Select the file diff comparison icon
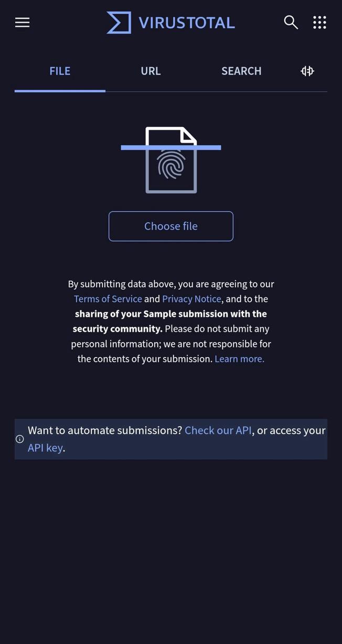 306,69
